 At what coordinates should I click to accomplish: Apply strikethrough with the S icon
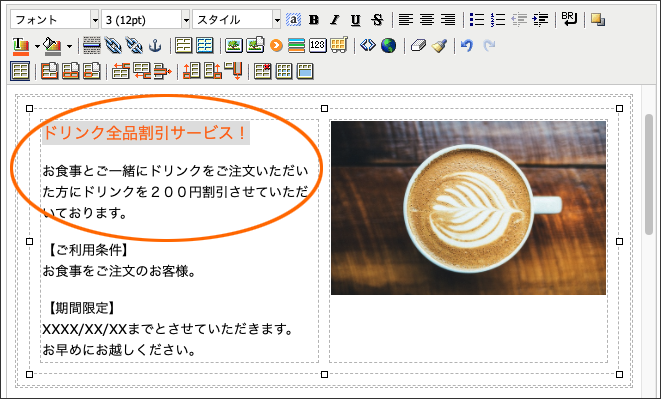pyautogui.click(x=377, y=20)
